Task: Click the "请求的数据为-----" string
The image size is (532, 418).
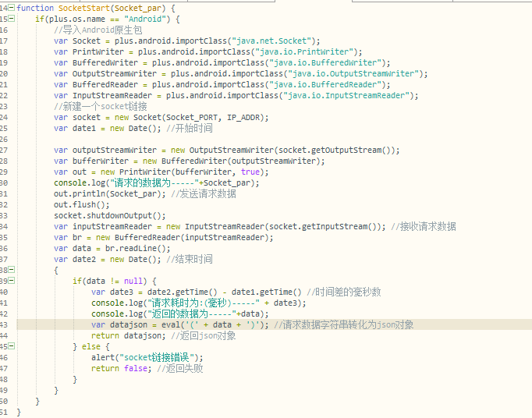Action: [154, 182]
